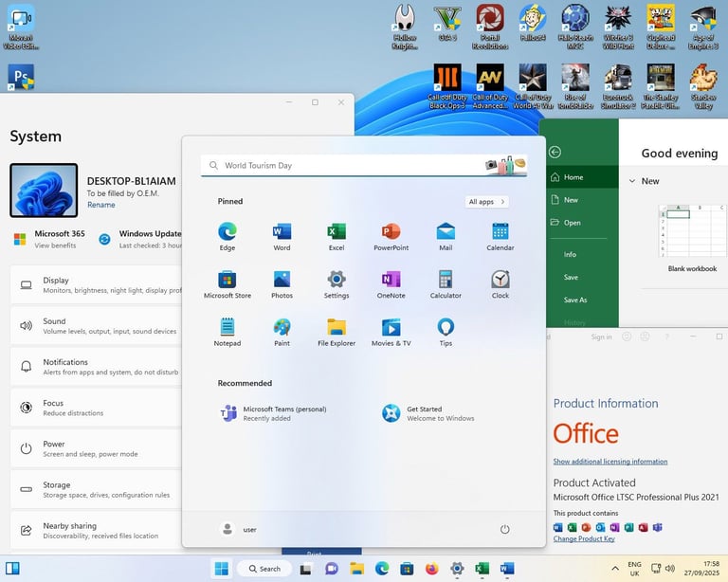728x582 pixels.
Task: Open Storage settings
Action: pos(96,489)
